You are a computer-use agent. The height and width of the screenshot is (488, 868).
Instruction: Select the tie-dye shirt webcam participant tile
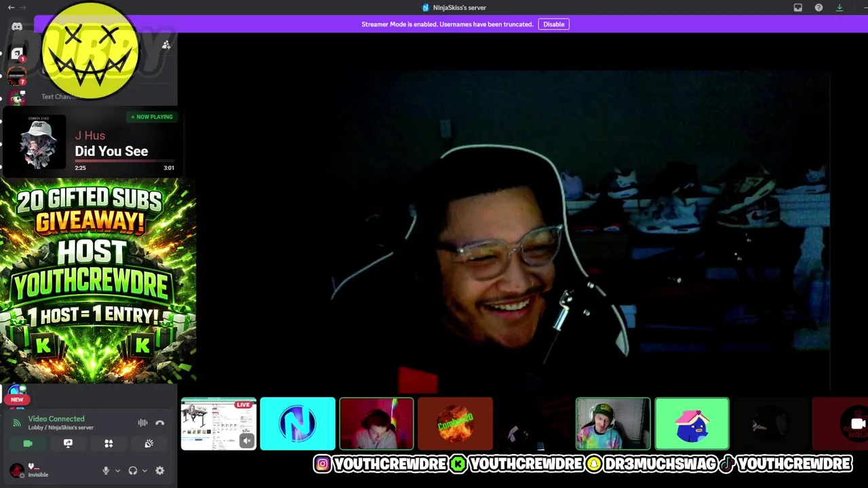click(x=613, y=424)
